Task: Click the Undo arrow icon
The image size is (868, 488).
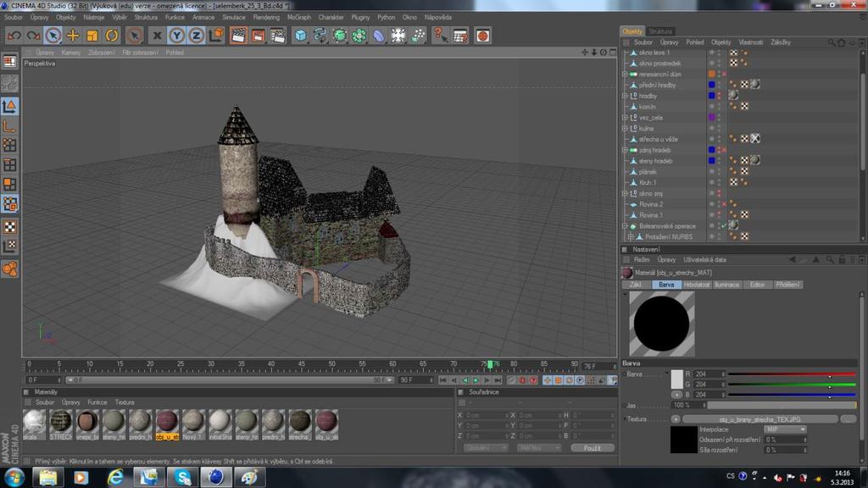Action: click(x=14, y=36)
